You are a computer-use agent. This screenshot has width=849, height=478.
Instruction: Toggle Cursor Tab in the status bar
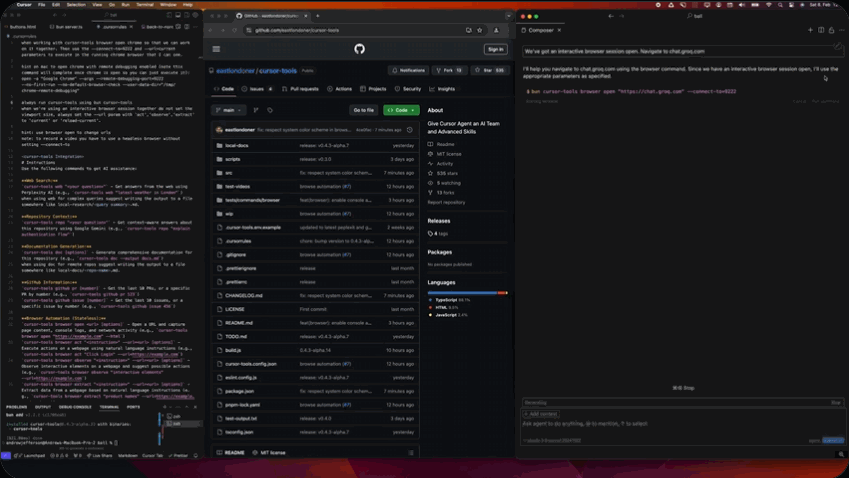coord(152,456)
